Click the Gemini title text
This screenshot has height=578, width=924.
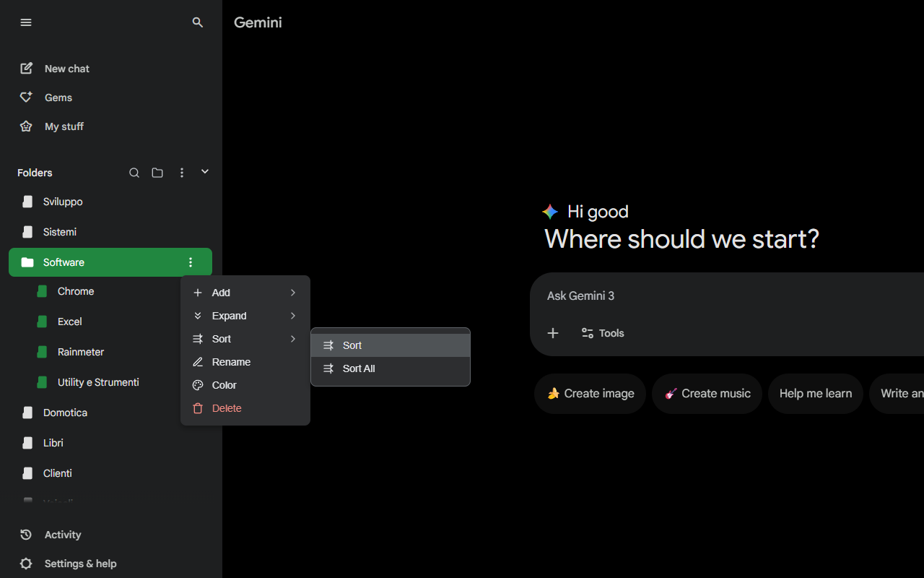click(x=258, y=22)
